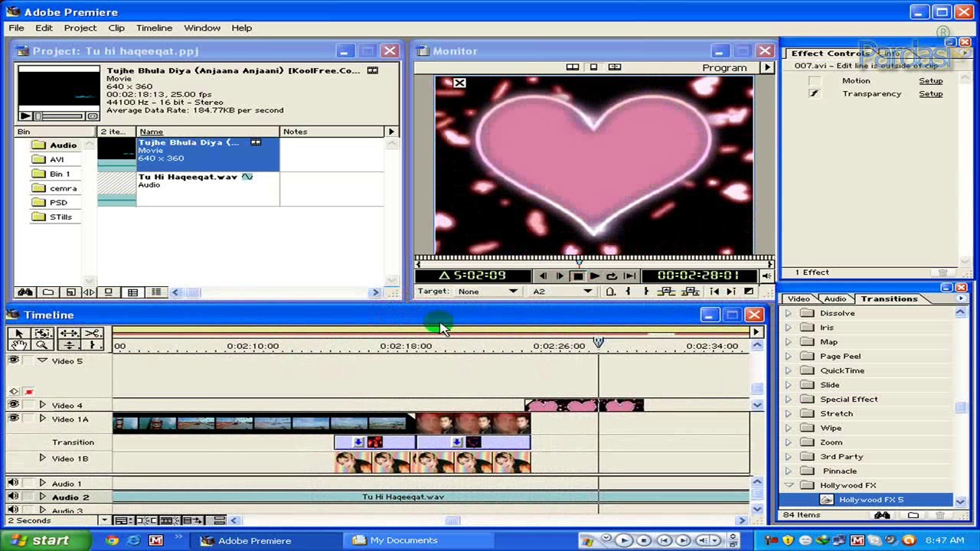Viewport: 980px width, 551px height.
Task: Toggle the eye icon for Video 5 track
Action: point(13,360)
